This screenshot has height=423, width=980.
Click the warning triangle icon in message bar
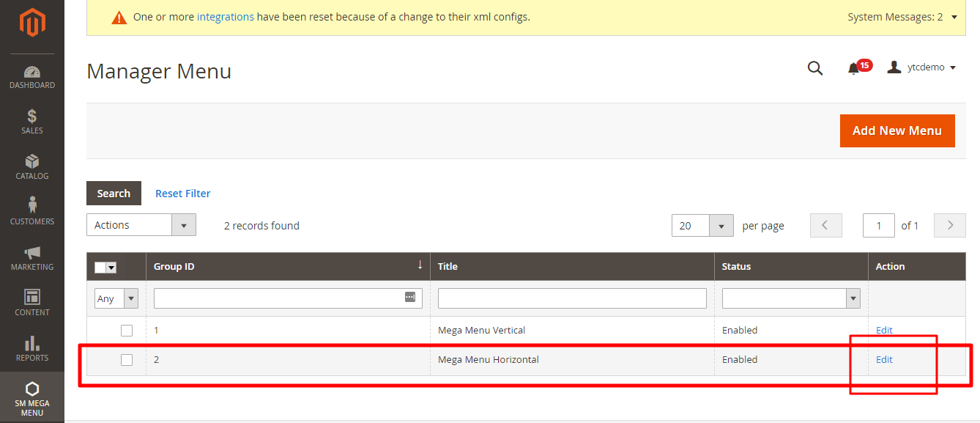click(119, 17)
